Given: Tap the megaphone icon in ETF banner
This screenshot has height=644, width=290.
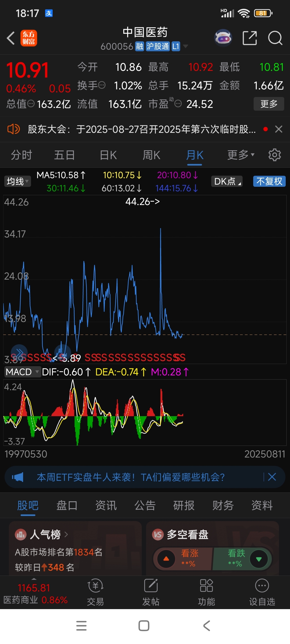Looking at the screenshot, I should pyautogui.click(x=18, y=477).
